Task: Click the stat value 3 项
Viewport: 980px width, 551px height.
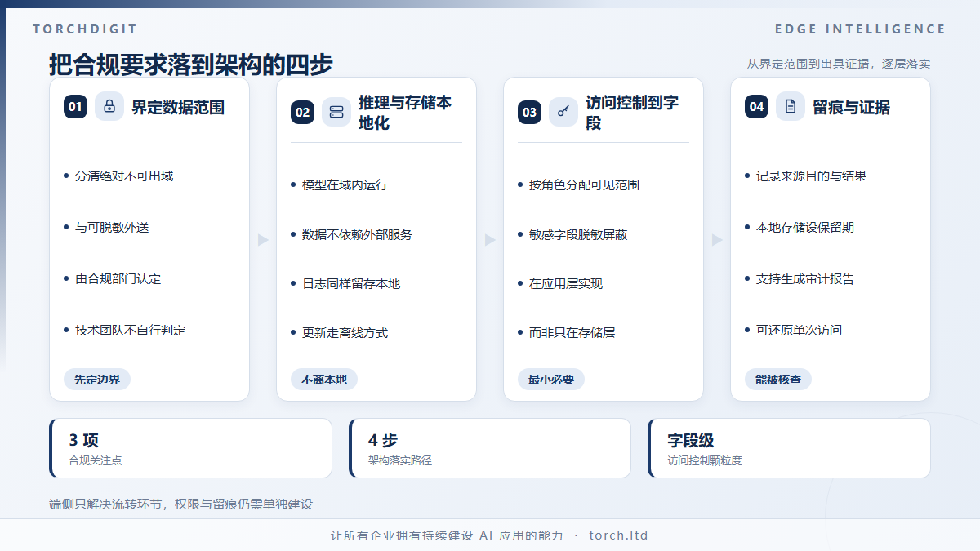Action: 84,441
